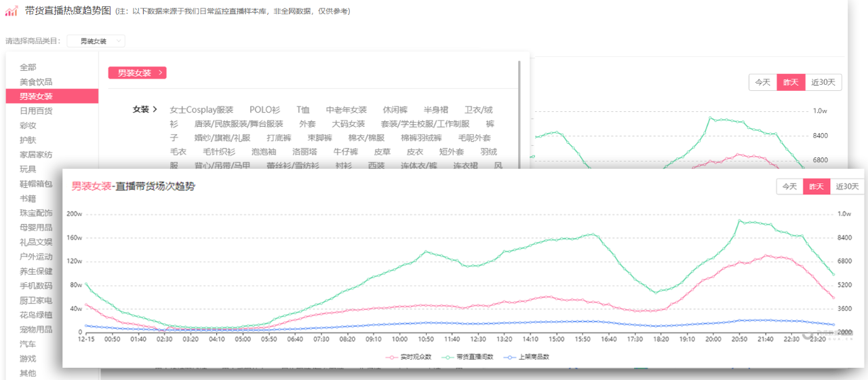Viewport: 868px width, 380px height.
Task: Choose POLO衫 subcategory
Action: (264, 109)
